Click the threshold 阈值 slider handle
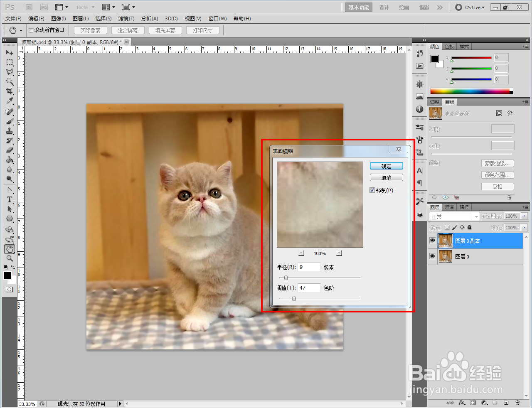 point(294,298)
